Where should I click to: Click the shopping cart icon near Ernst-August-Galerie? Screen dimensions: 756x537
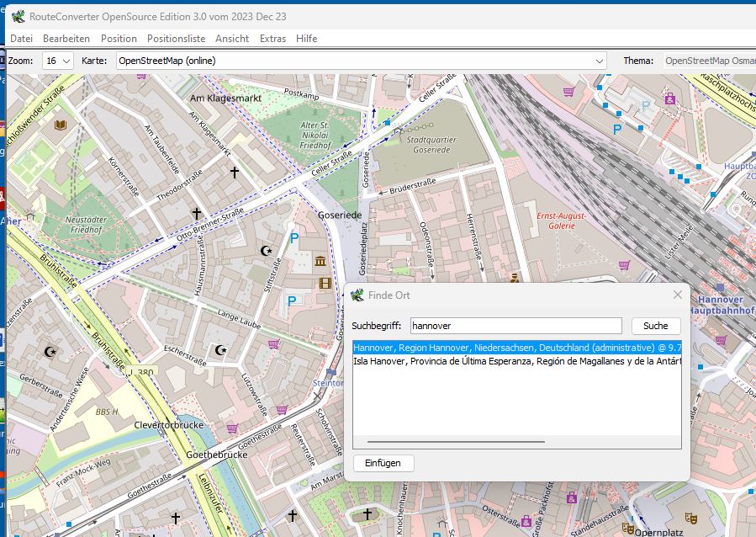pos(624,265)
